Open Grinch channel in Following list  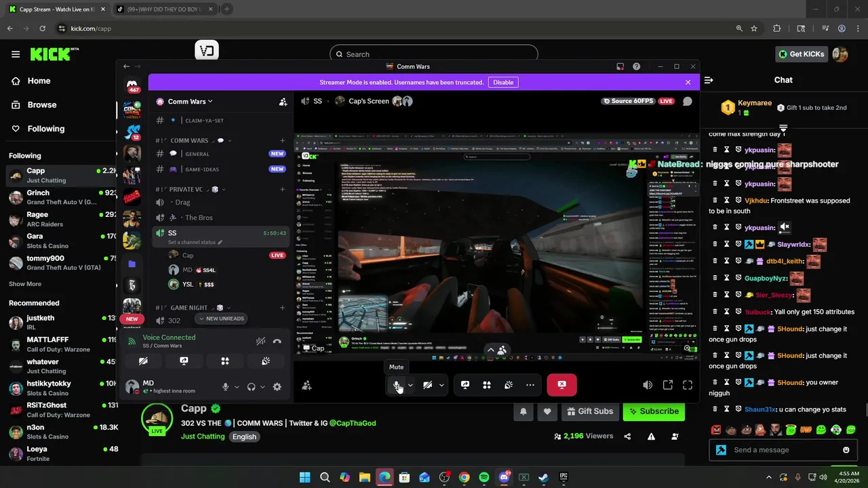(x=61, y=197)
